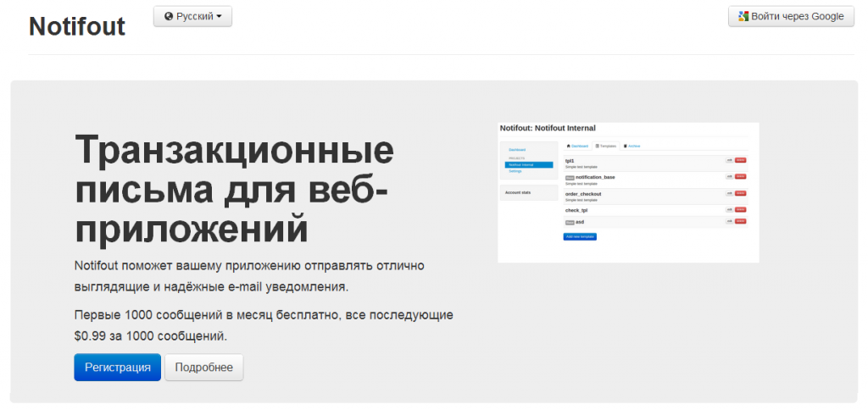Click the pricing text Первые 1000 сообщений
The height and width of the screenshot is (410, 868).
pyautogui.click(x=264, y=325)
